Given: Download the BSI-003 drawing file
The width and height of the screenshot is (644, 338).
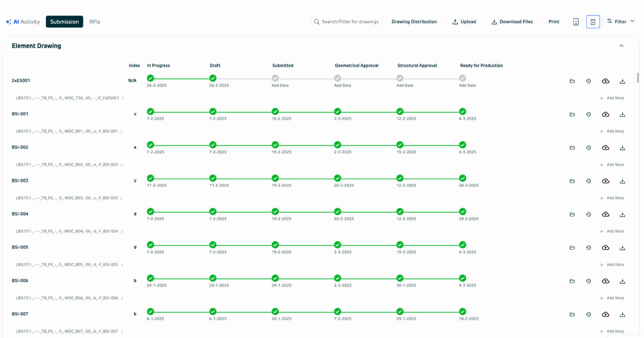Looking at the screenshot, I should click(622, 181).
